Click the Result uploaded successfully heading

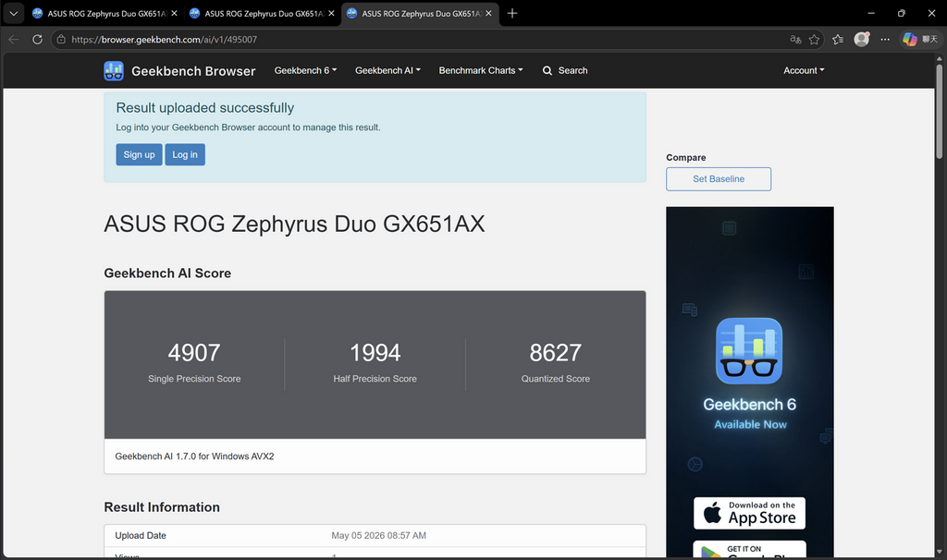click(x=204, y=108)
